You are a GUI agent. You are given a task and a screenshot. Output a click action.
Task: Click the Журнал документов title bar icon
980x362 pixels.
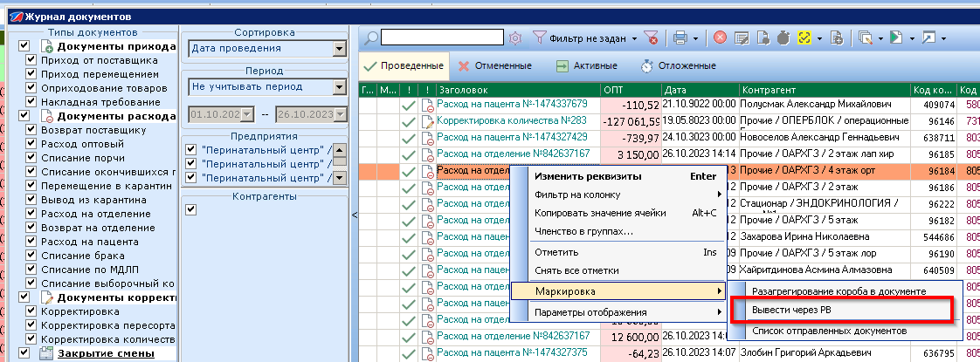coord(16,17)
